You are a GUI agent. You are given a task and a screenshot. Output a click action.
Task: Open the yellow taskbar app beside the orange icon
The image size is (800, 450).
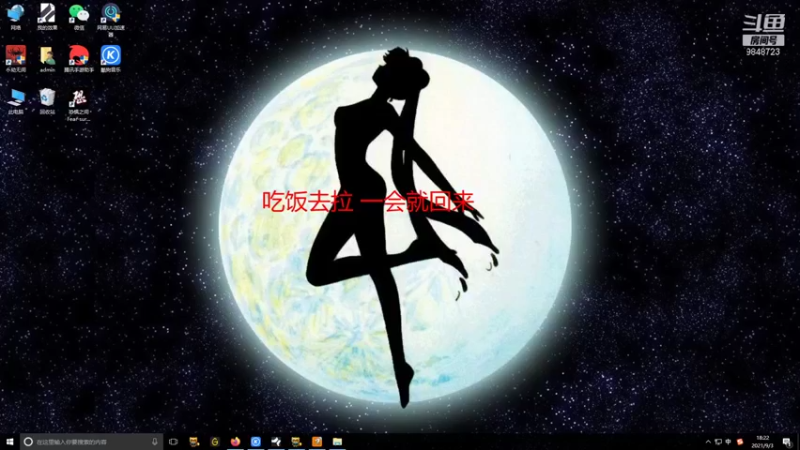coord(296,442)
